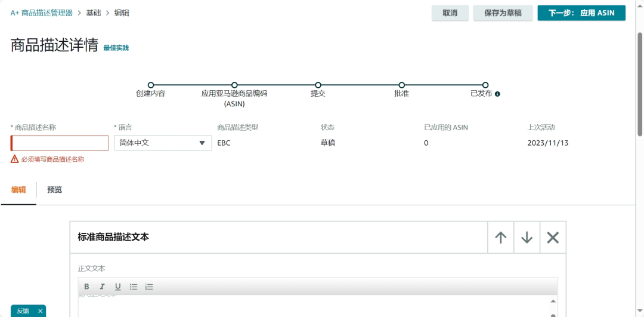Click the 正文文本 editor text area
This screenshot has height=317, width=644.
(314, 306)
